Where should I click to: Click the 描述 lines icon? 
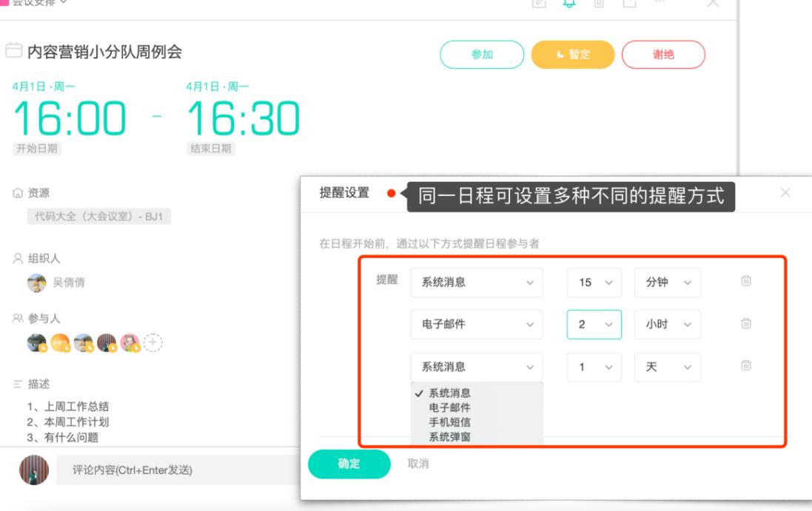point(18,384)
